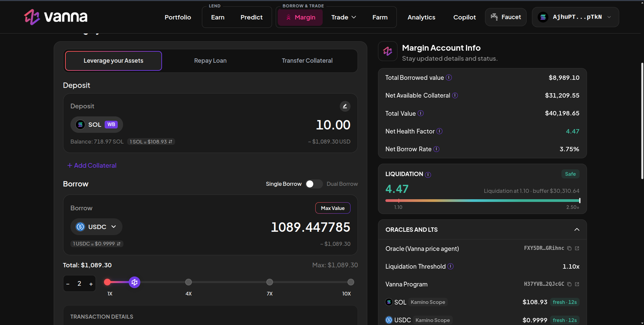Copy the Vanna Program address
644x325 pixels.
[569, 284]
